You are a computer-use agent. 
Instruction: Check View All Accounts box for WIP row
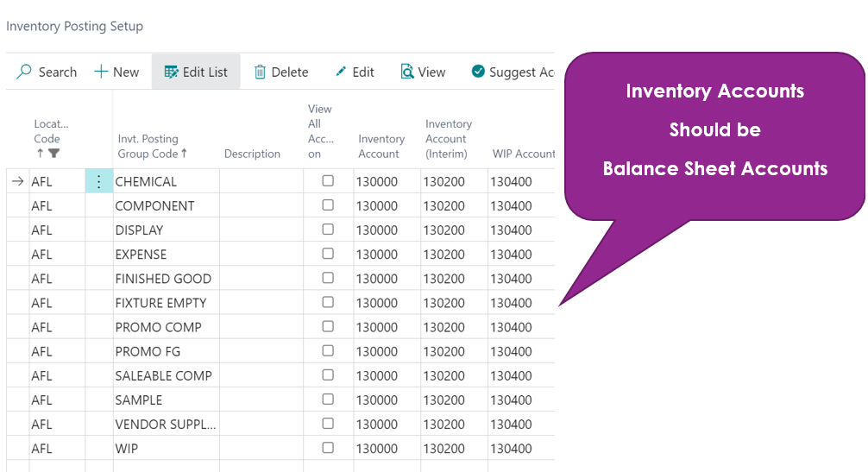(328, 448)
